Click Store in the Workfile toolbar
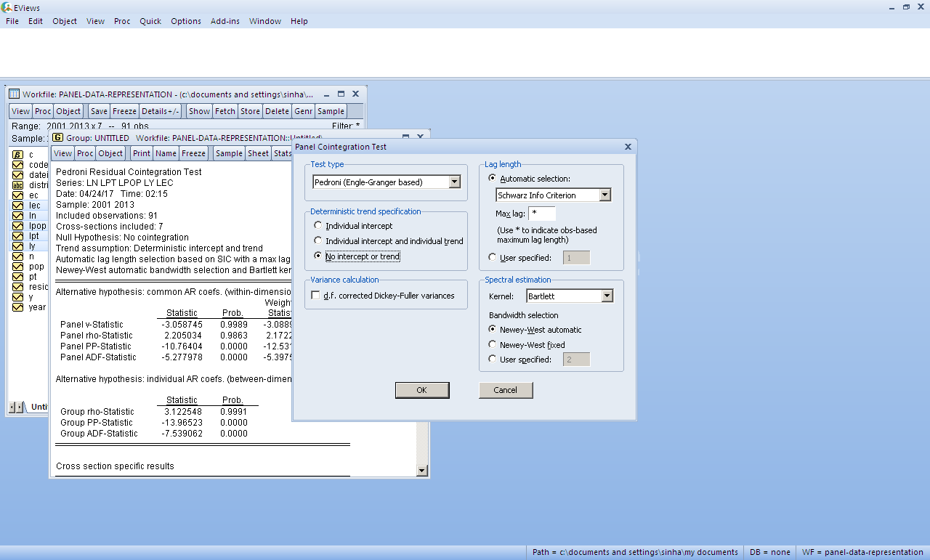 coord(250,111)
